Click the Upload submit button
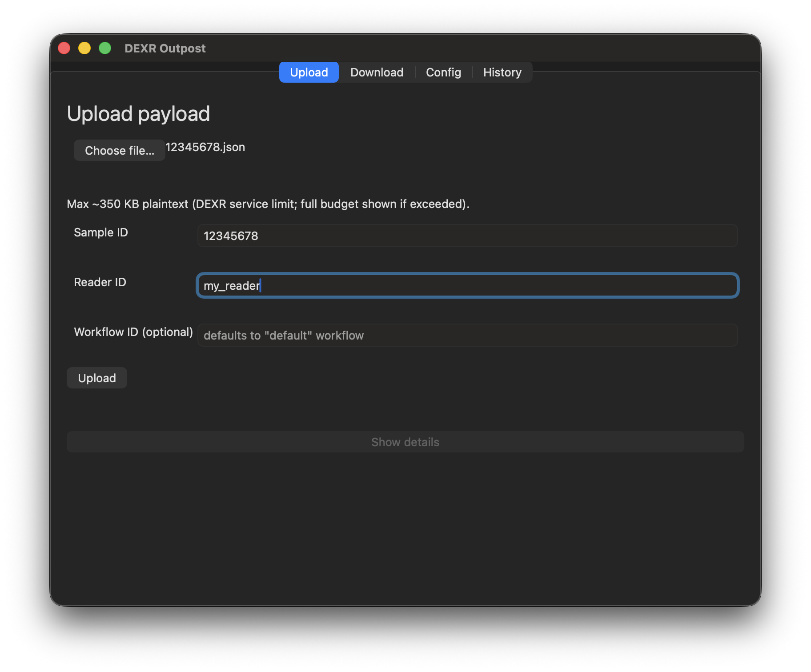This screenshot has height=672, width=811. [97, 378]
